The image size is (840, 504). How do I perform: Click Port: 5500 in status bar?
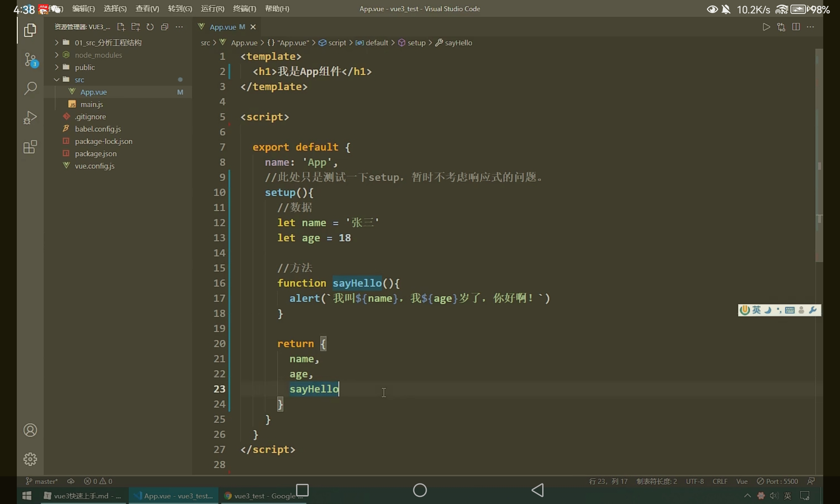click(777, 481)
